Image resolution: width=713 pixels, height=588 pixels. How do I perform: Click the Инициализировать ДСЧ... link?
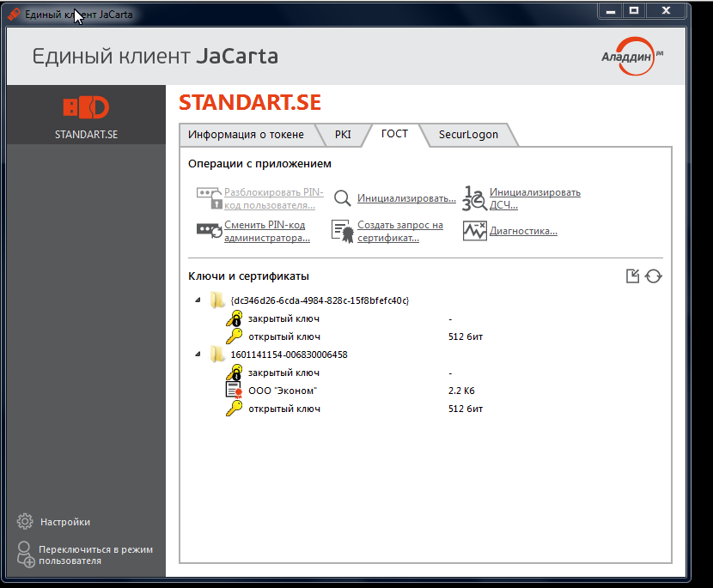coord(534,198)
